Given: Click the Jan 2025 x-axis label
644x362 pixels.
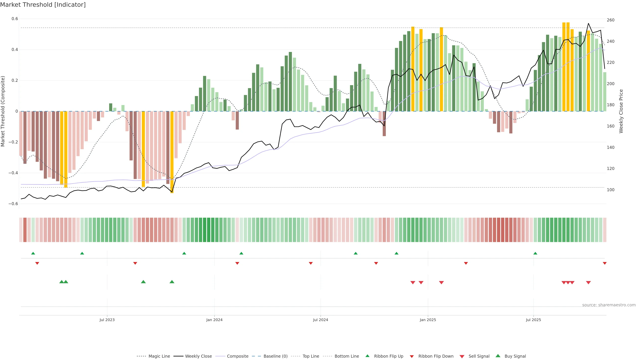Looking at the screenshot, I should tap(428, 320).
